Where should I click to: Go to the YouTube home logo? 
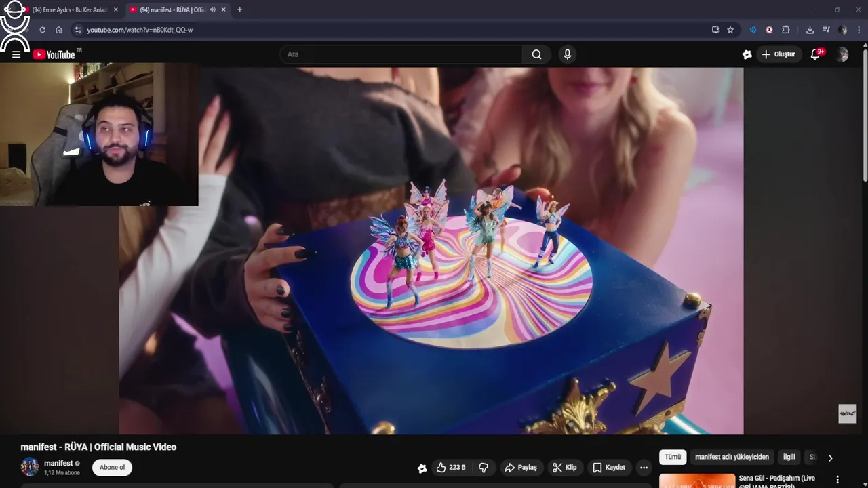pos(54,54)
